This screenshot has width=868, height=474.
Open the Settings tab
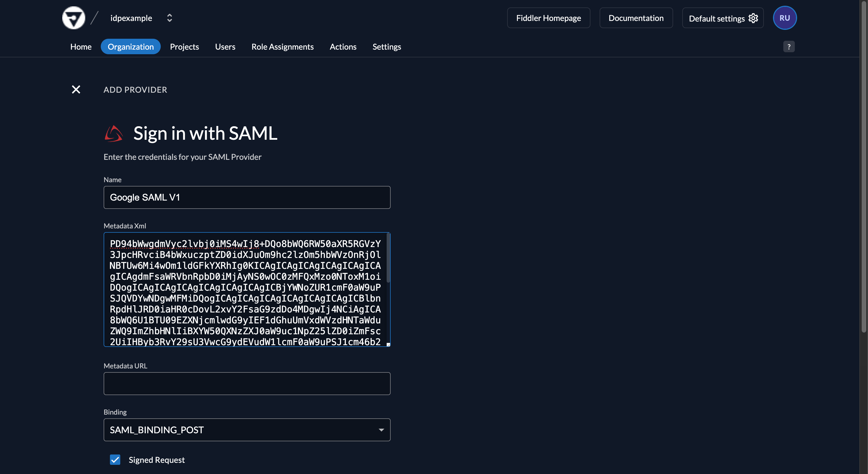[x=386, y=46]
